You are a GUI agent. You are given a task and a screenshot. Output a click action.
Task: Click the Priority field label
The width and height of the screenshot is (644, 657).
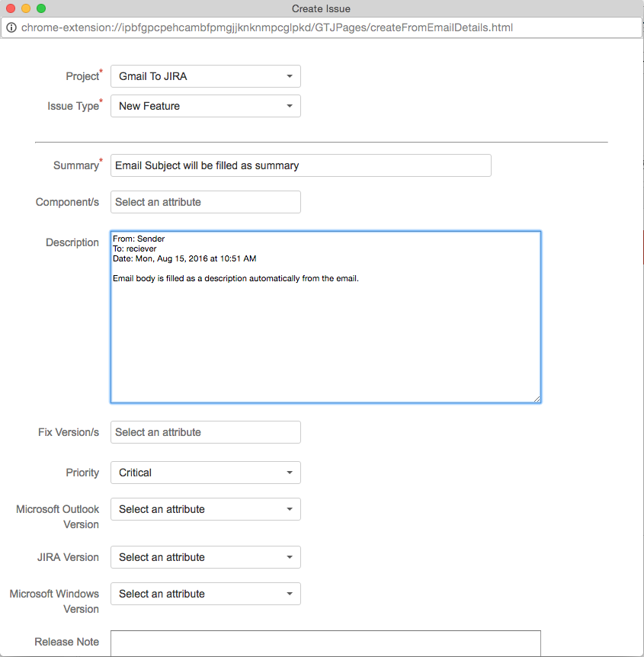click(x=82, y=473)
